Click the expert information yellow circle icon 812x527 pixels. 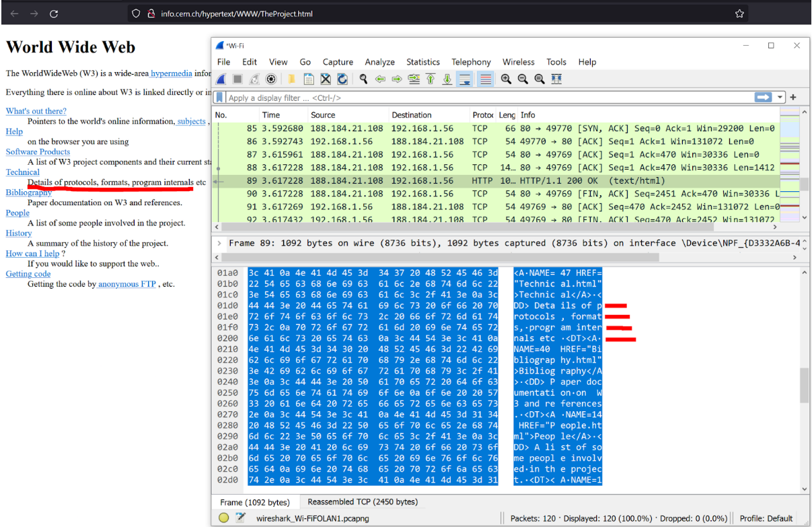point(224,518)
